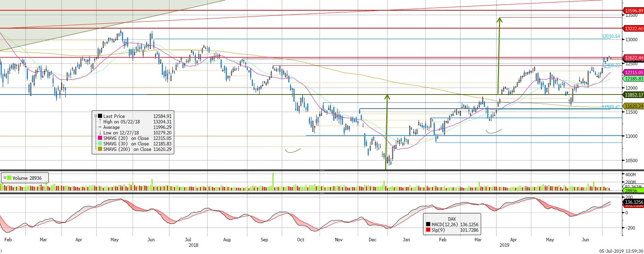Click the Low marker icon in legend
Screen dimensions: 644x254
click(100, 133)
